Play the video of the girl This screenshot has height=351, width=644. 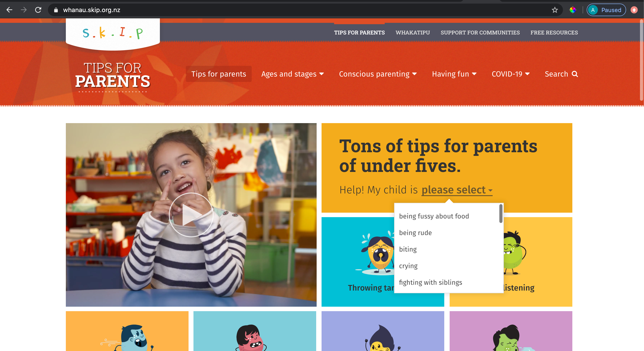pyautogui.click(x=191, y=215)
